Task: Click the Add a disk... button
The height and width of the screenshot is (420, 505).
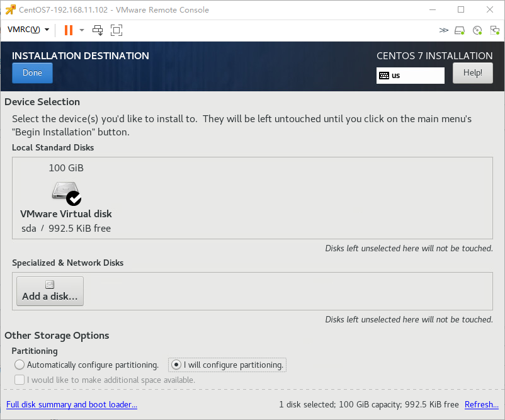Action: [50, 291]
